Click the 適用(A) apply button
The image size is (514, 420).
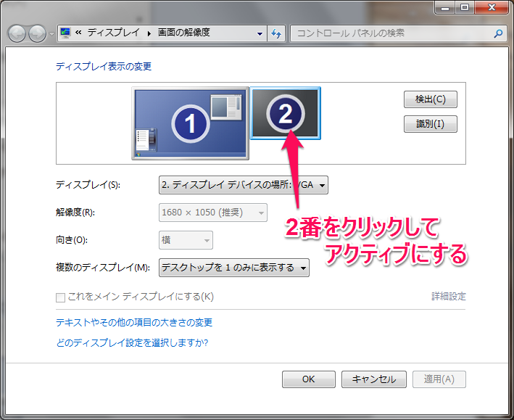(x=439, y=379)
